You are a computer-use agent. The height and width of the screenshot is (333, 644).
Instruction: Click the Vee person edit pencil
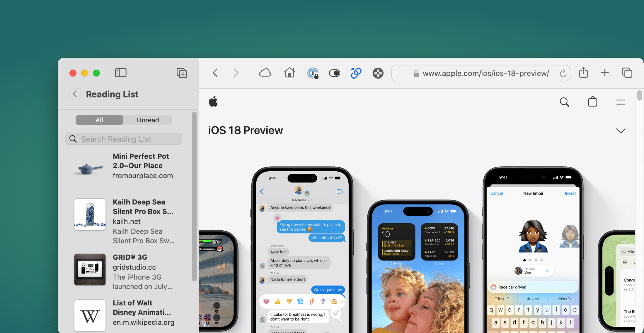click(547, 271)
